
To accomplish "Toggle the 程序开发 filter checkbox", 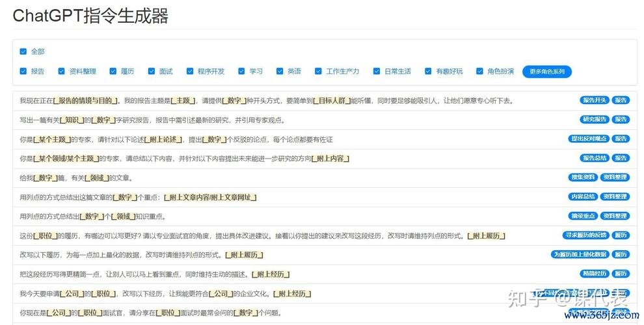I will [190, 71].
